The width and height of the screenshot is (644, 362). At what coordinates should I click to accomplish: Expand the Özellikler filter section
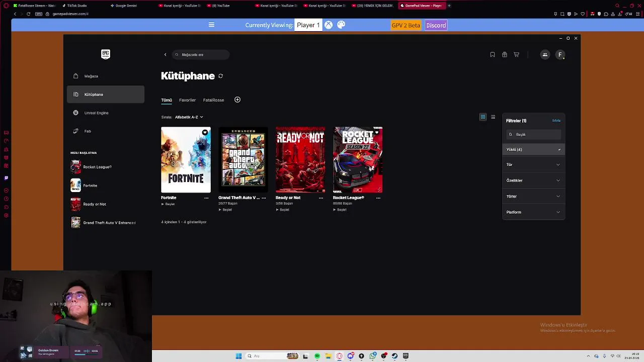point(534,180)
